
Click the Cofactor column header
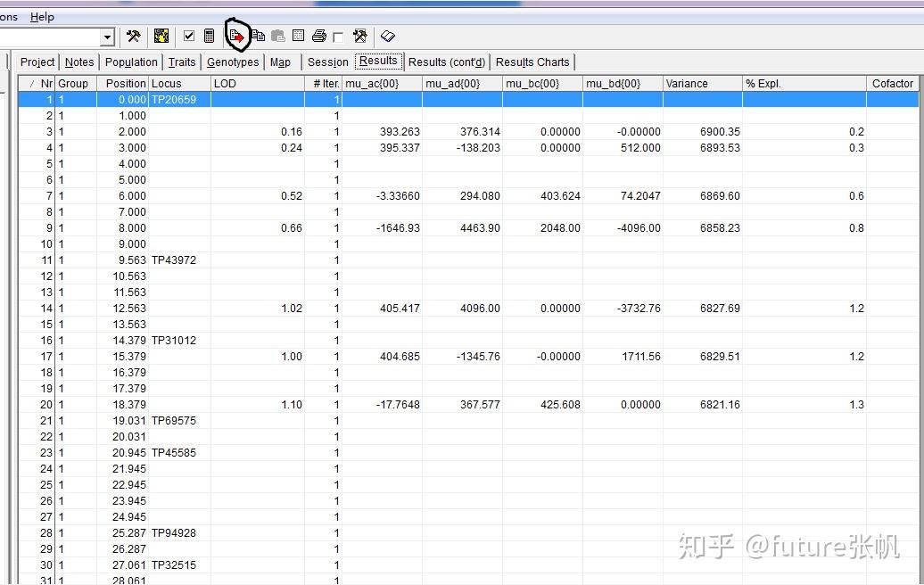point(892,84)
